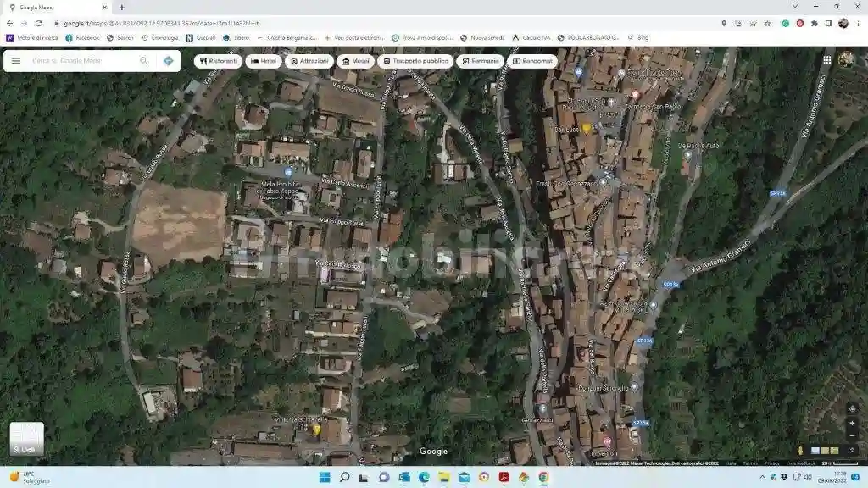Filter map by Ristoranti
The height and width of the screenshot is (488, 868).
tap(218, 61)
